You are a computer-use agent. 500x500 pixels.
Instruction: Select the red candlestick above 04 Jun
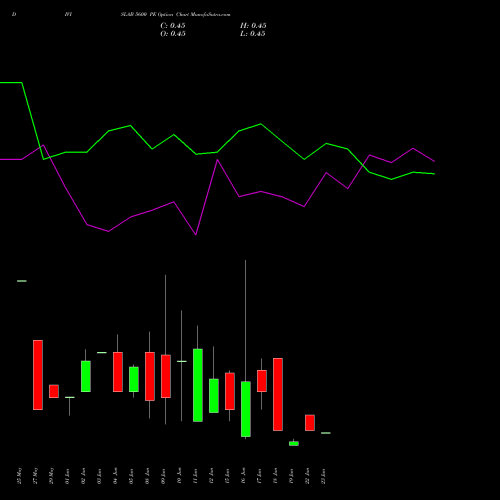pos(118,372)
